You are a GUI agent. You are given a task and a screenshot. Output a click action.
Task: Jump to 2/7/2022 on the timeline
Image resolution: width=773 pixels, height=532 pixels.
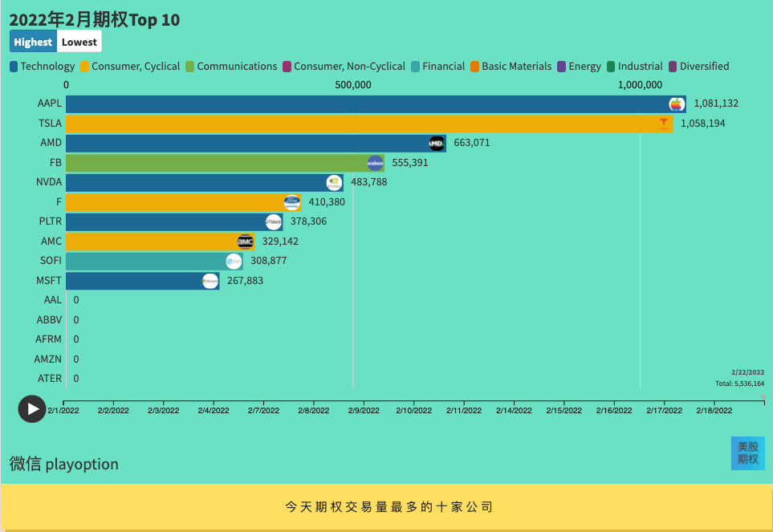click(x=263, y=410)
